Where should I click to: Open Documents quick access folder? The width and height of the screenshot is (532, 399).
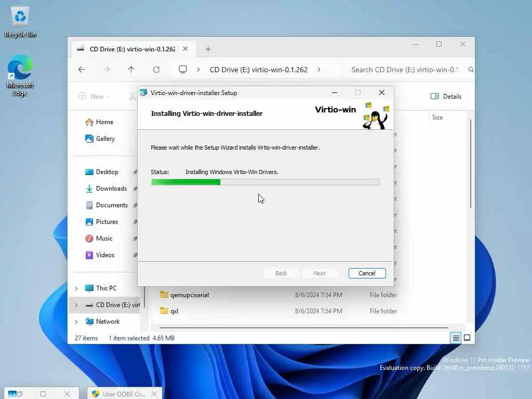point(106,205)
